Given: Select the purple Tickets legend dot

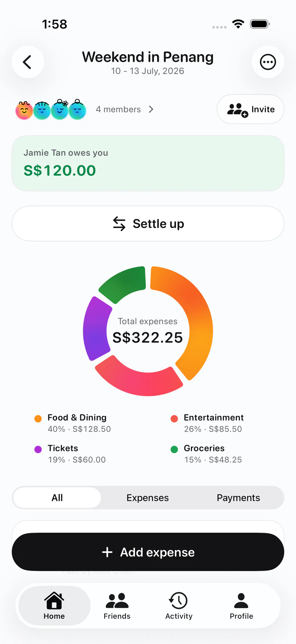Looking at the screenshot, I should point(38,449).
